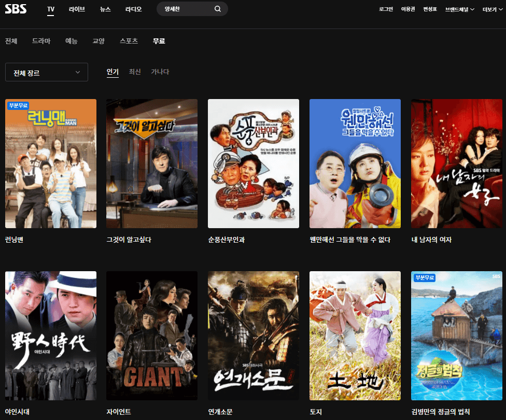506x420 pixels.
Task: Click the 런닝맨 title text
Action: (x=14, y=240)
